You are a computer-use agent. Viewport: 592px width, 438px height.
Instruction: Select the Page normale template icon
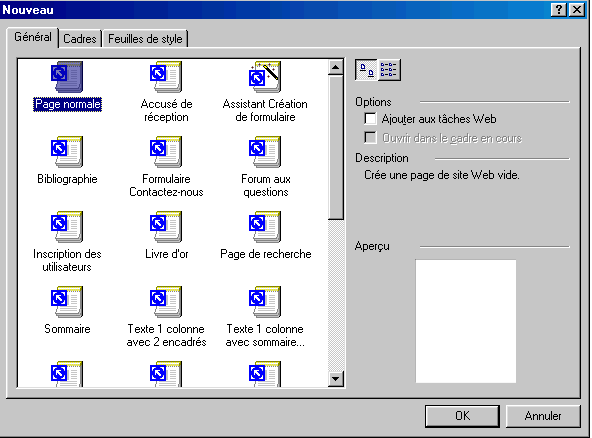[67, 77]
